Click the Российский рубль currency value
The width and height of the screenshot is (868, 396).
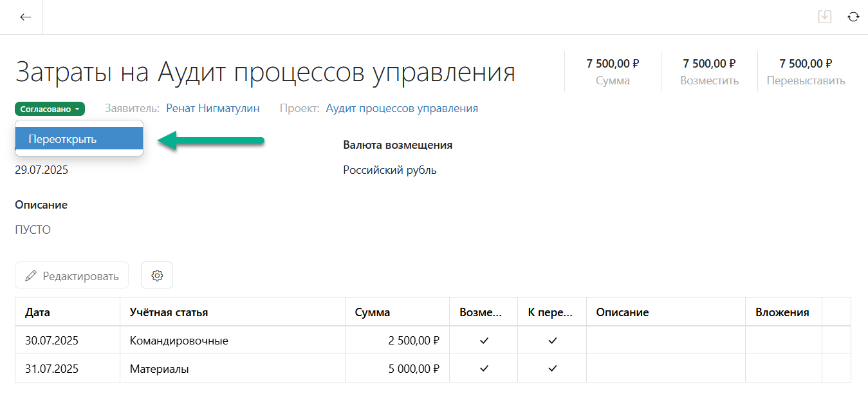click(x=390, y=171)
